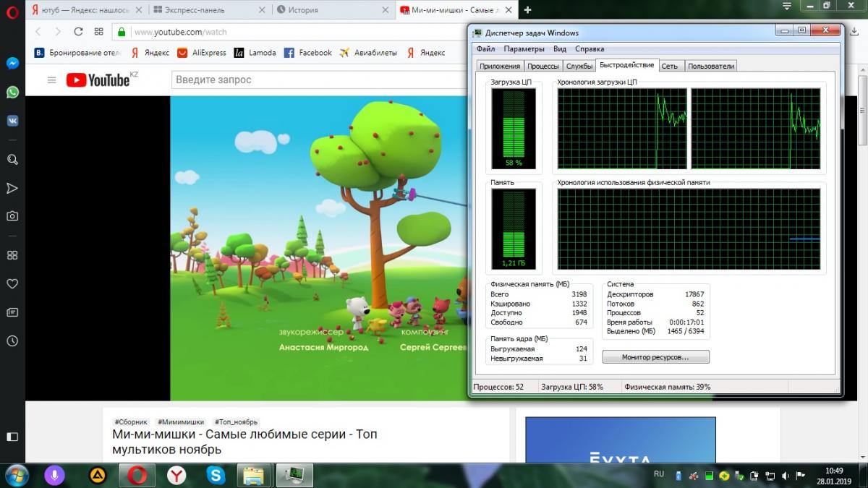Open Skype from the taskbar
This screenshot has height=488, width=868.
pyautogui.click(x=216, y=475)
